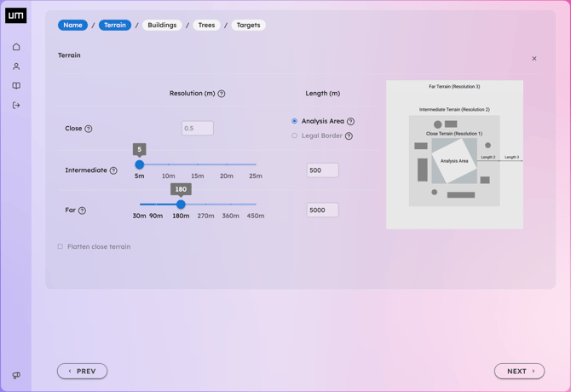
Task: Click the Terrain section heading
Action: [69, 55]
